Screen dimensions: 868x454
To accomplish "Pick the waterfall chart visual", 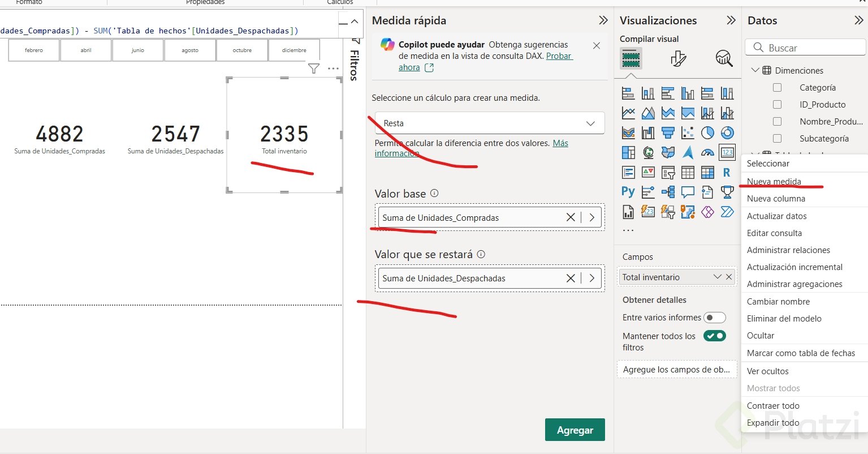I will click(648, 133).
